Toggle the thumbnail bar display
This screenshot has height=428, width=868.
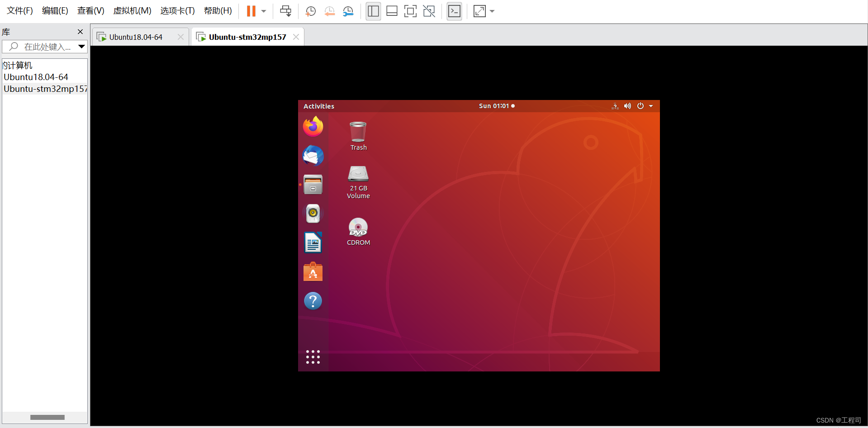click(392, 11)
